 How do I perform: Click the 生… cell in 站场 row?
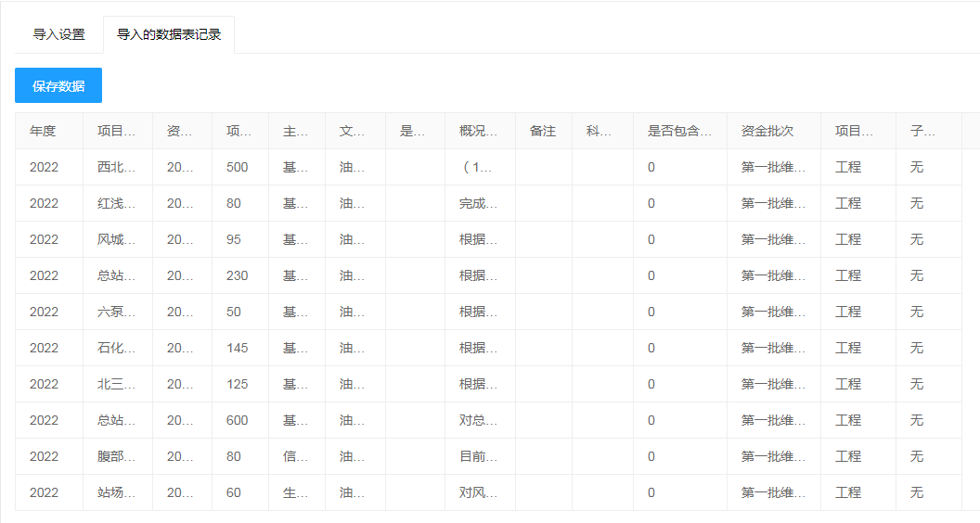coord(297,493)
